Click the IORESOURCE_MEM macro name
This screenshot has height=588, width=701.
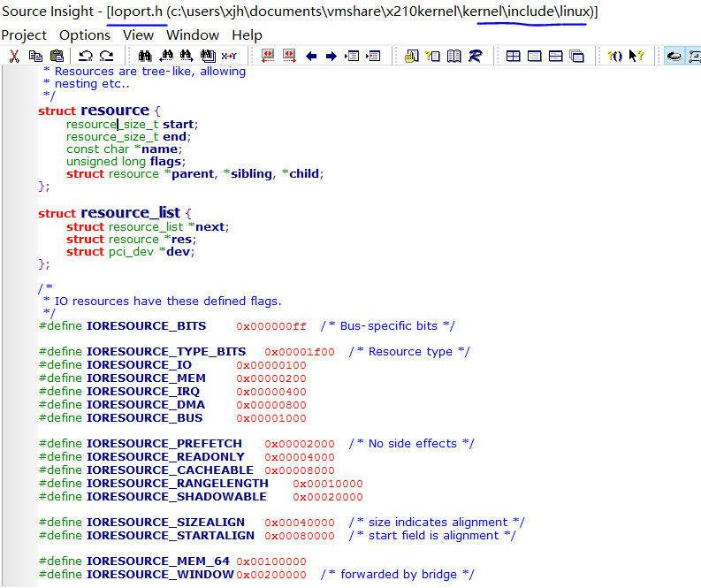[x=146, y=378]
